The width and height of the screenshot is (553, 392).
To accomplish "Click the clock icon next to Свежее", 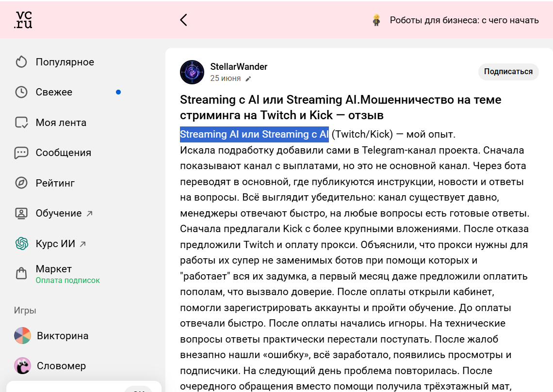I will pyautogui.click(x=21, y=92).
